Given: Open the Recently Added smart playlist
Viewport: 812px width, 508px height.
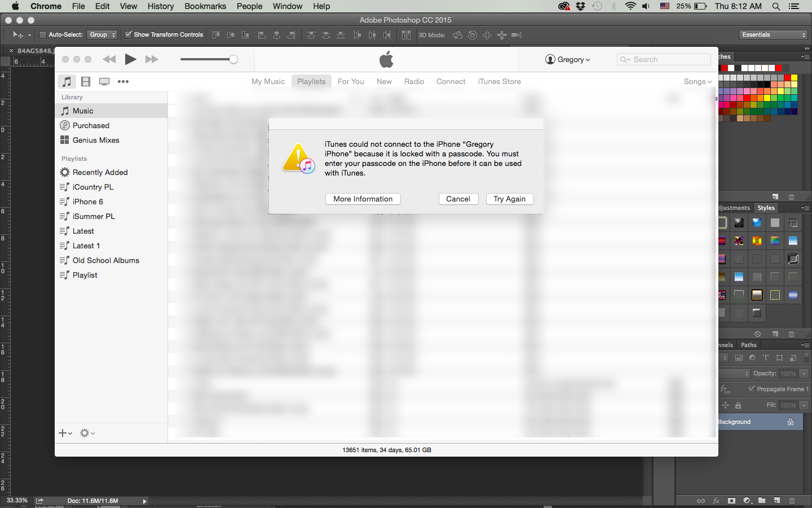Looking at the screenshot, I should 111,172.
